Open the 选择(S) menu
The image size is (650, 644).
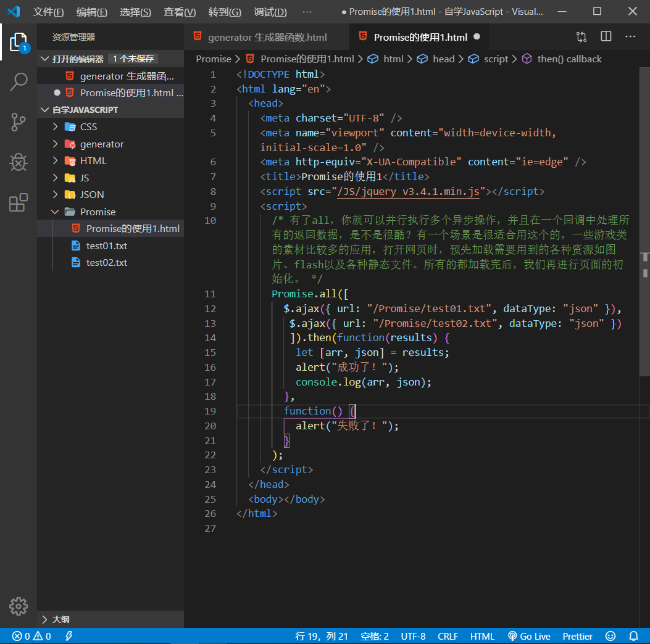136,12
